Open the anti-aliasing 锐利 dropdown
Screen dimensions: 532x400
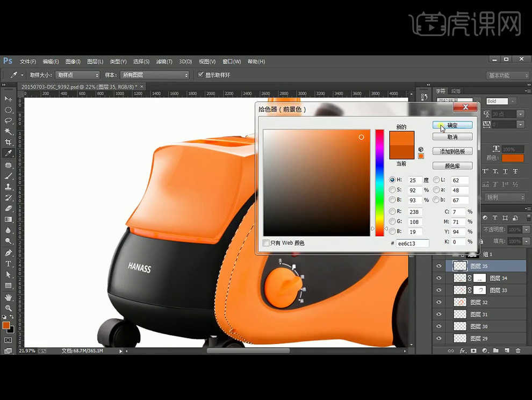click(504, 197)
